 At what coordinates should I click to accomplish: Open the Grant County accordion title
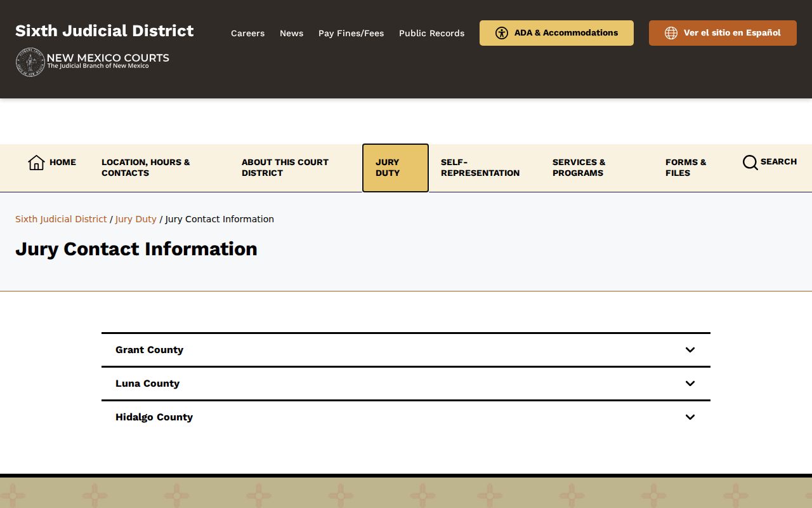(x=149, y=350)
